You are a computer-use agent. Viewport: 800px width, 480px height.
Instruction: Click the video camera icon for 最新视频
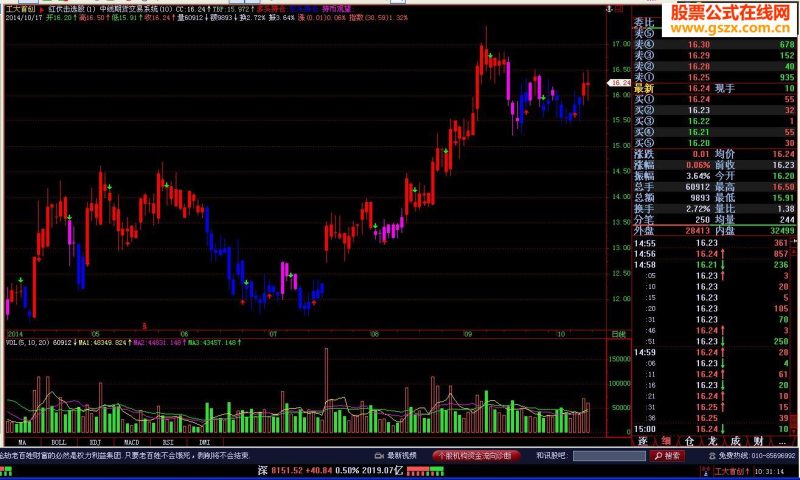point(379,456)
